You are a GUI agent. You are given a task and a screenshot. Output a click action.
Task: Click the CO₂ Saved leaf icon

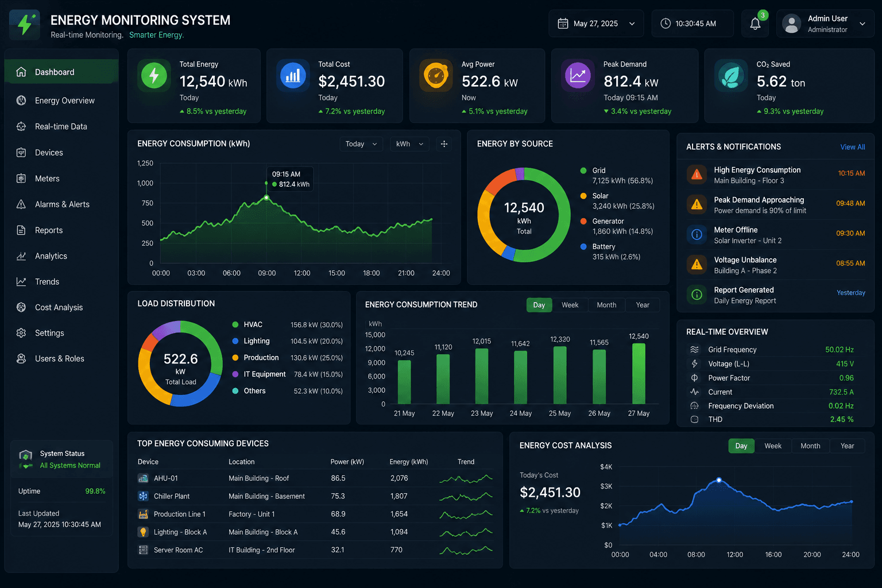pyautogui.click(x=731, y=75)
